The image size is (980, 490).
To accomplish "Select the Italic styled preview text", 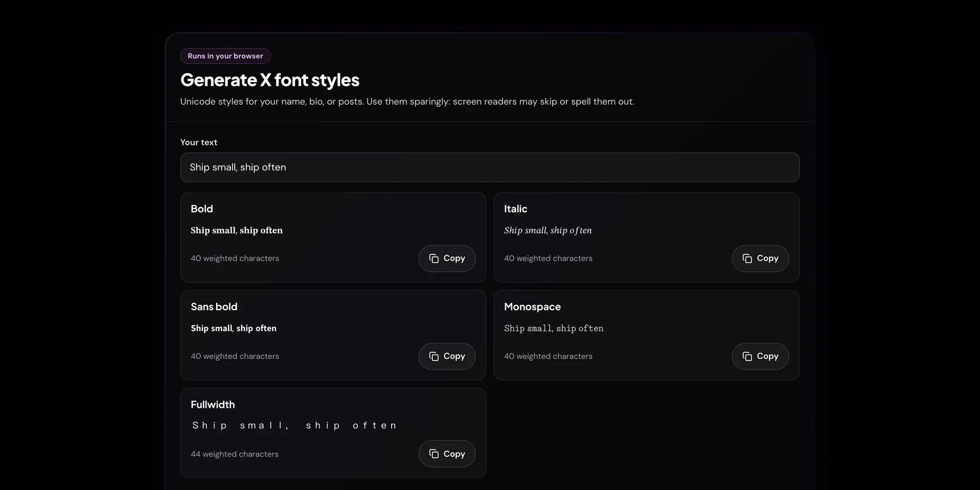I will click(x=548, y=230).
